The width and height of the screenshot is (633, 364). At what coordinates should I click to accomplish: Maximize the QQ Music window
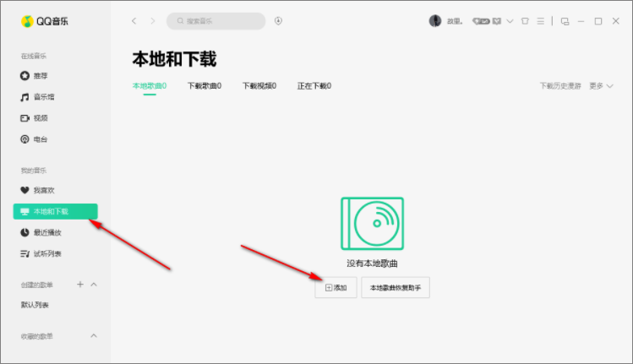(x=598, y=21)
